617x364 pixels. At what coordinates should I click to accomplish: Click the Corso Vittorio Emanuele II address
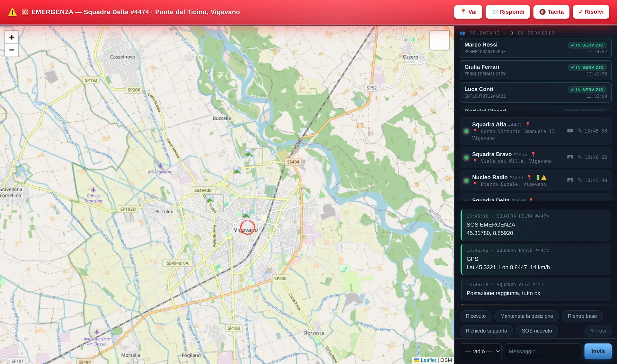514,135
